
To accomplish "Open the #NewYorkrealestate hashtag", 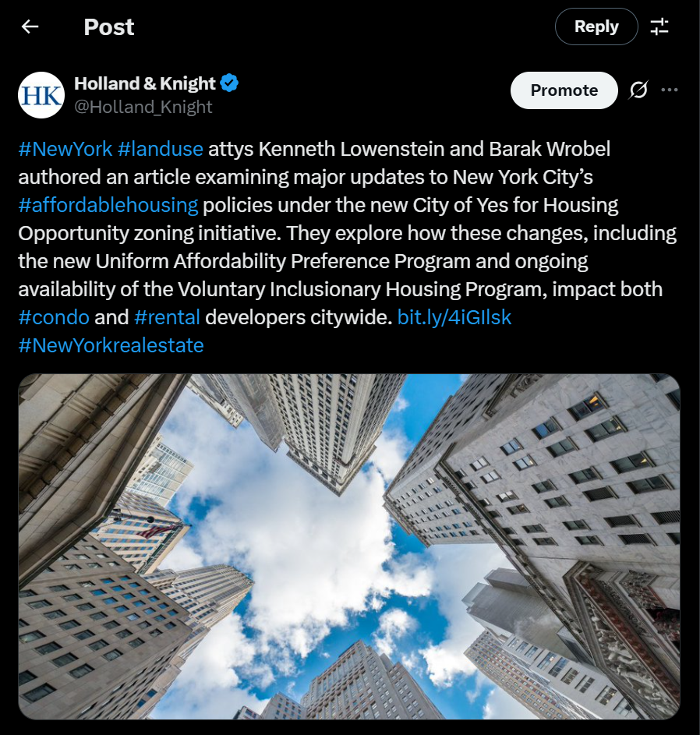I will [111, 345].
